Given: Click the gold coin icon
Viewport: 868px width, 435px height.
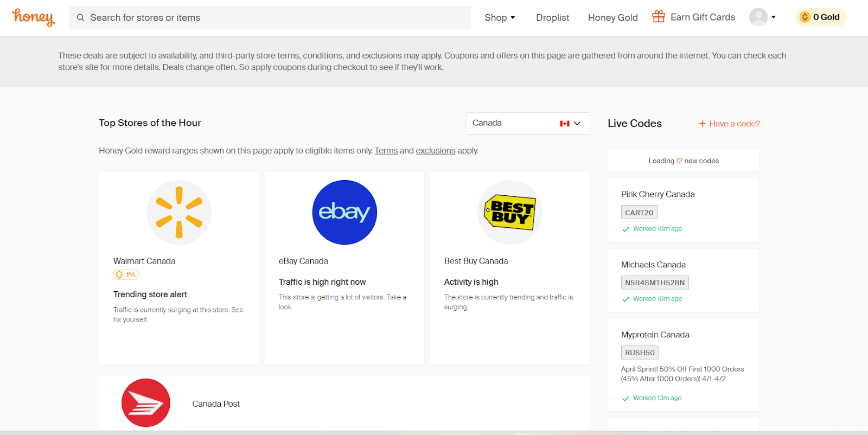Looking at the screenshot, I should [805, 17].
